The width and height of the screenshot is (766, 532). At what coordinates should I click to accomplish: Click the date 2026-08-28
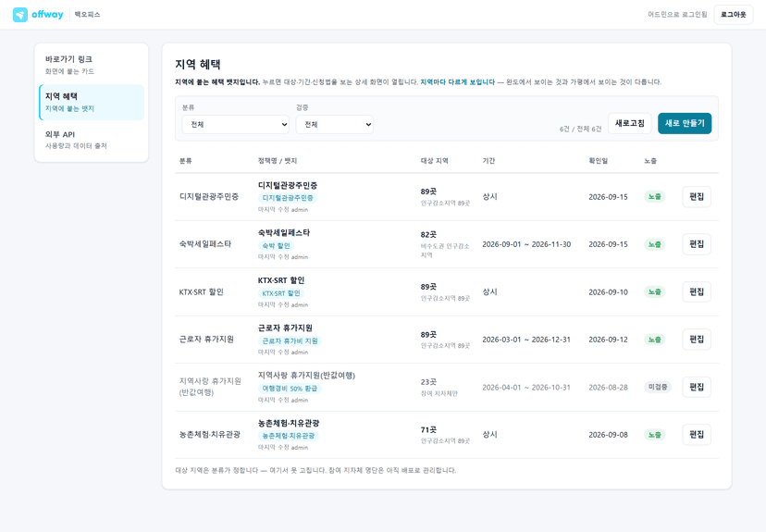click(608, 388)
